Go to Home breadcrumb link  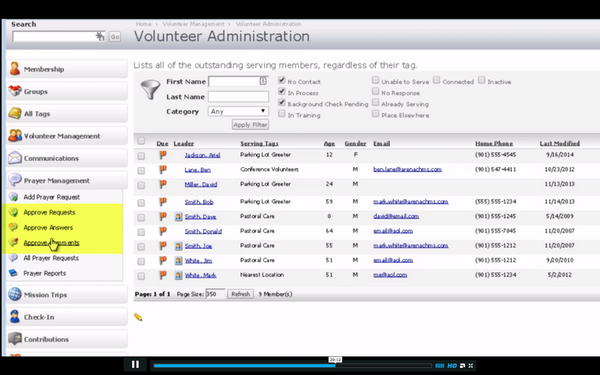[143, 24]
